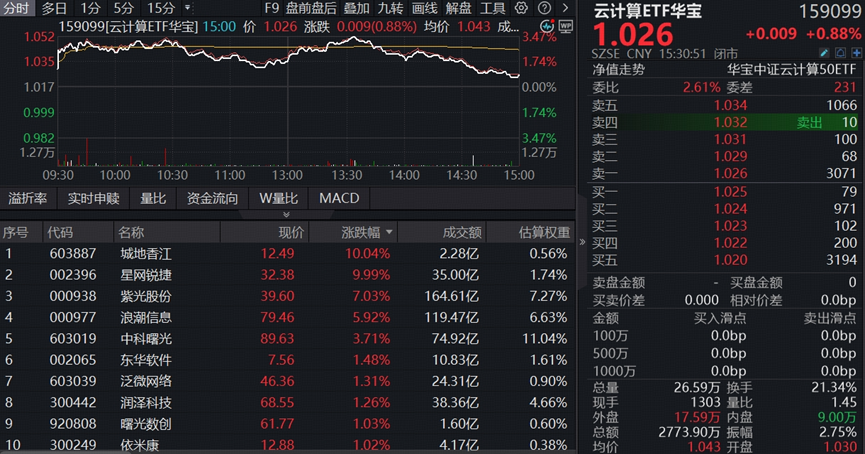
Task: Click the 买五 price 1.020
Action: [x=730, y=260]
